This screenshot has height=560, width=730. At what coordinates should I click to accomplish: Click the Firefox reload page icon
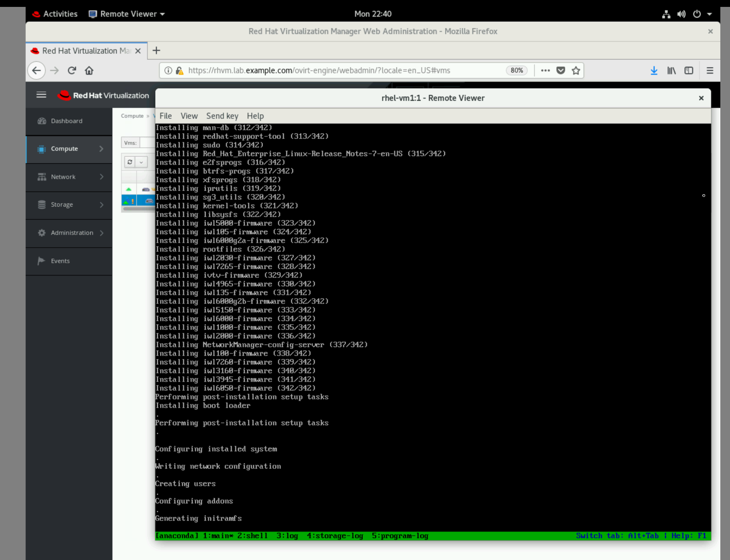(72, 70)
